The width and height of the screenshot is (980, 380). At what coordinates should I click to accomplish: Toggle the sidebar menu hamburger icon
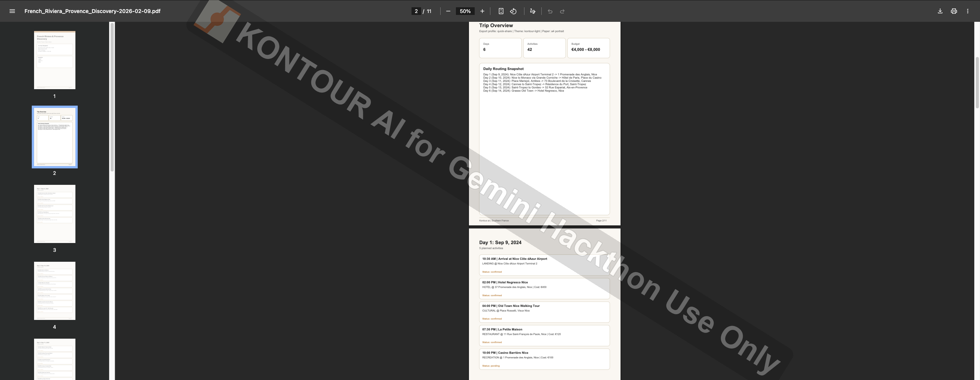click(x=12, y=11)
